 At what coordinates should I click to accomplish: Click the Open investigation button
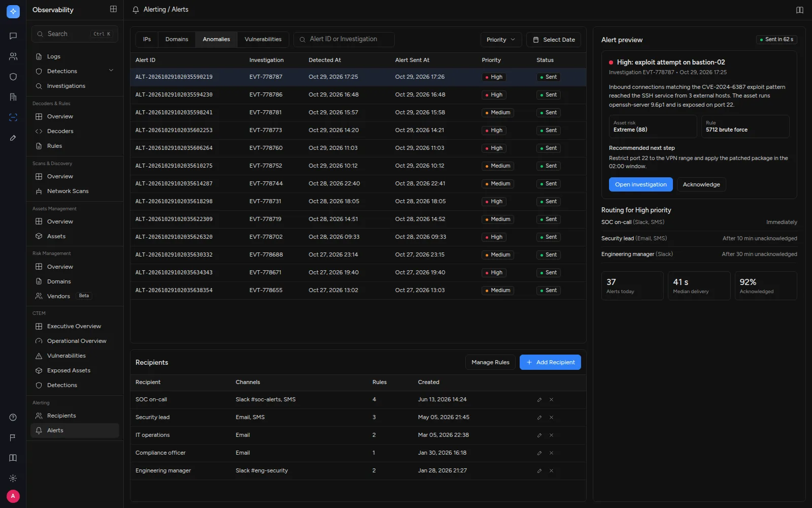pos(640,184)
